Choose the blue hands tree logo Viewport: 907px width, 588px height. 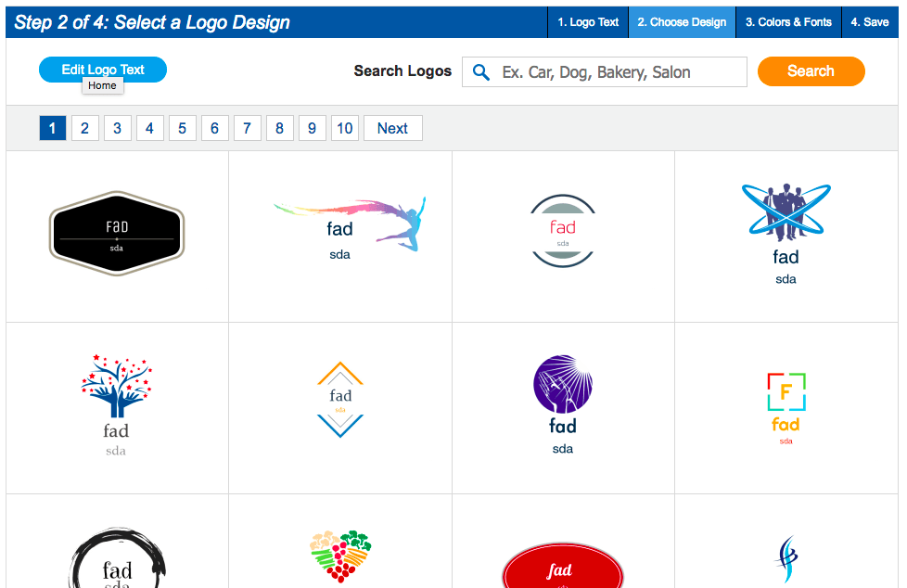pyautogui.click(x=116, y=405)
